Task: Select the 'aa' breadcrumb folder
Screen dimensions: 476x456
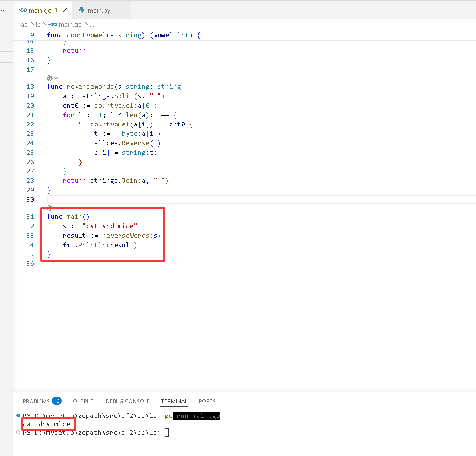Action: [x=24, y=24]
